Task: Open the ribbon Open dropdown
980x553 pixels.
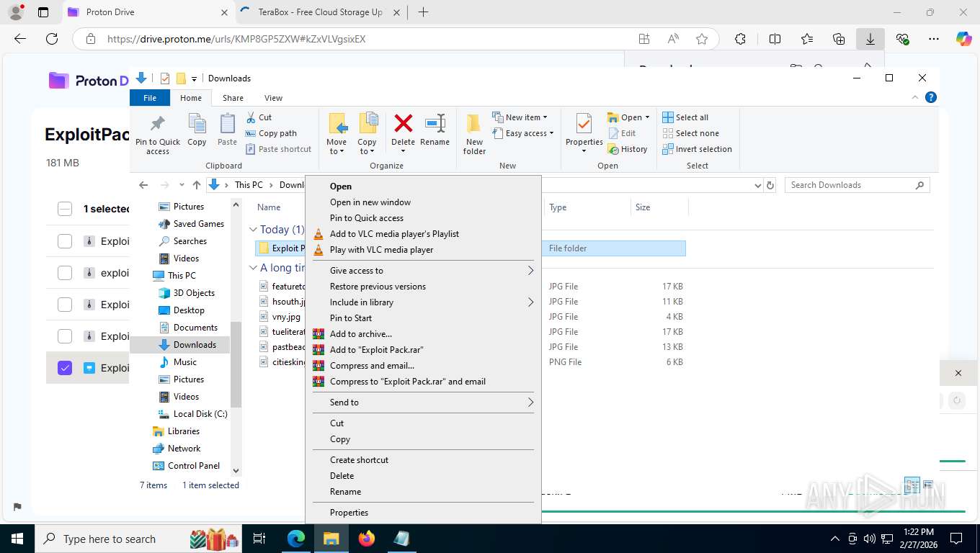Action: tap(629, 117)
